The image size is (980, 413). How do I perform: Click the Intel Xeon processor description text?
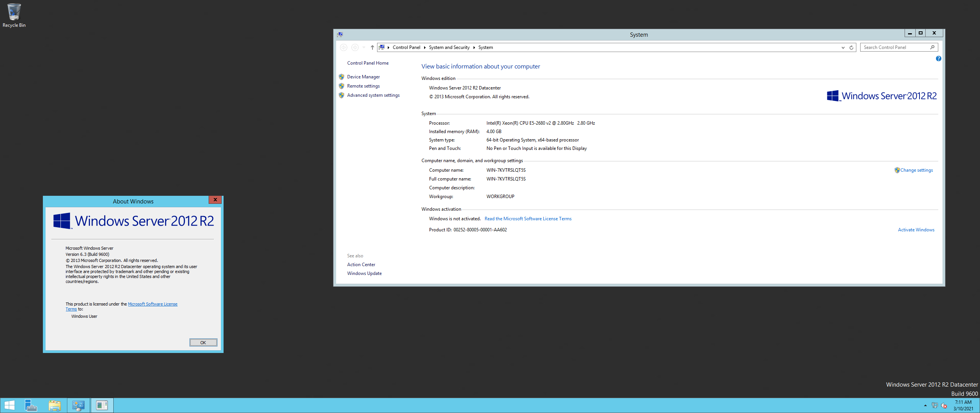click(x=541, y=123)
